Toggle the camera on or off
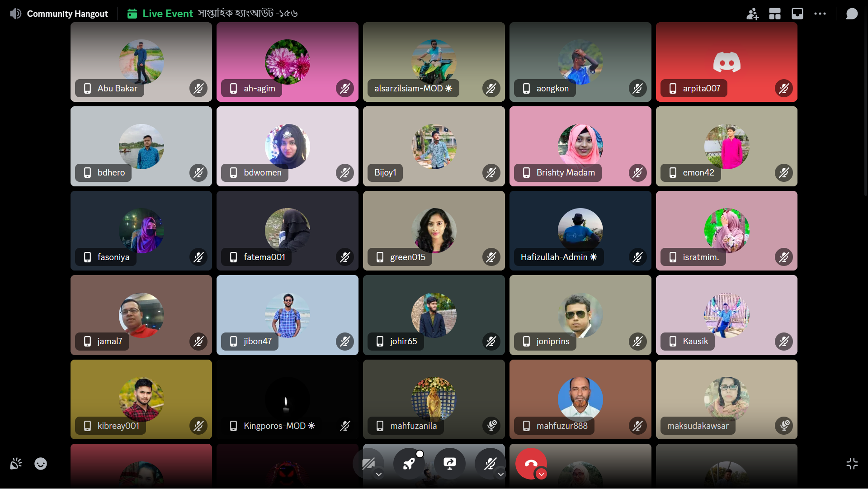Screen dimensions: 868x489 tap(368, 464)
